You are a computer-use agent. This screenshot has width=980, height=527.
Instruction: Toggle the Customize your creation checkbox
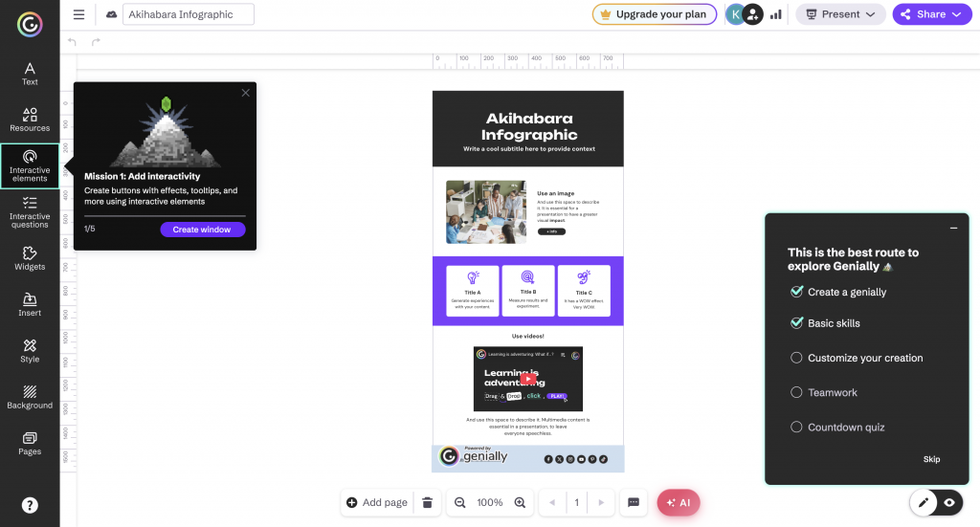796,358
